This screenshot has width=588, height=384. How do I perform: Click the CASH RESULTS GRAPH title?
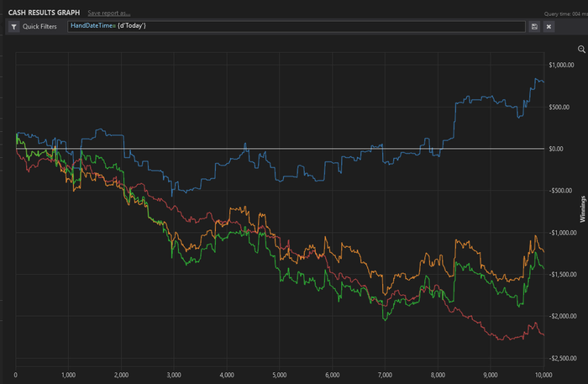pos(44,13)
